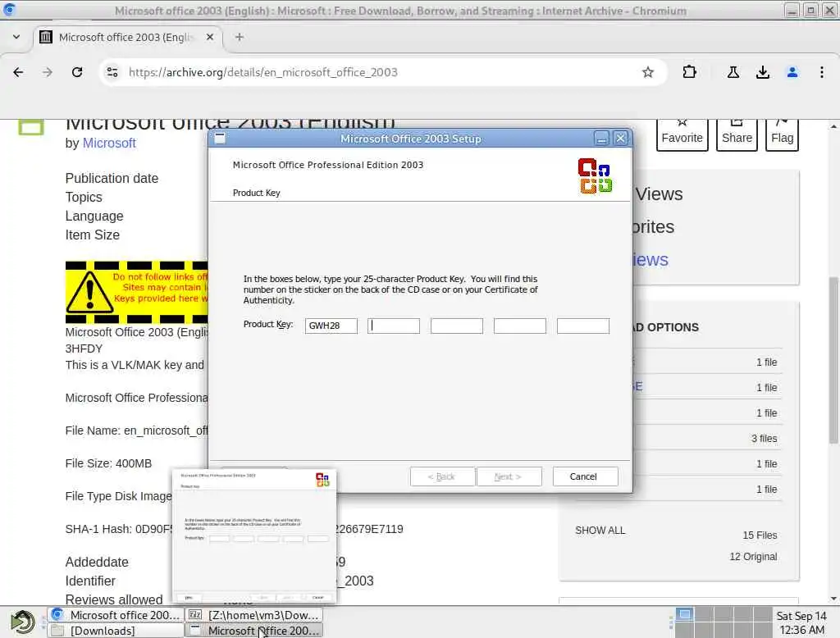Switch to Downloads folder taskbar entry
Image resolution: width=840 pixels, height=638 pixels.
click(x=116, y=631)
